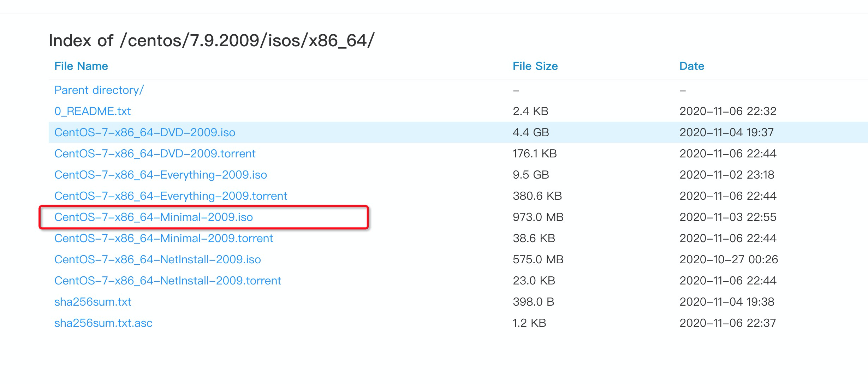Viewport: 868px width, 384px height.
Task: Sort listing by Date header
Action: point(691,66)
